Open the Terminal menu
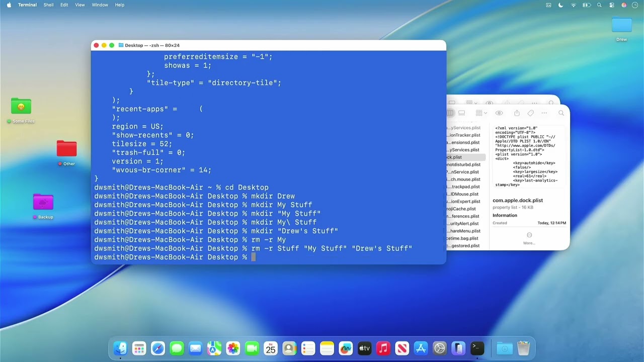 [27, 5]
